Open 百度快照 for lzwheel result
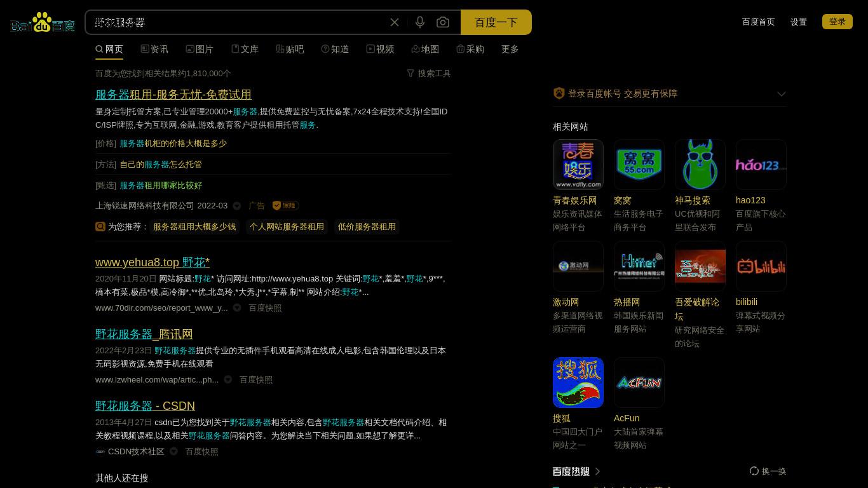This screenshot has width=868, height=488. [x=256, y=379]
